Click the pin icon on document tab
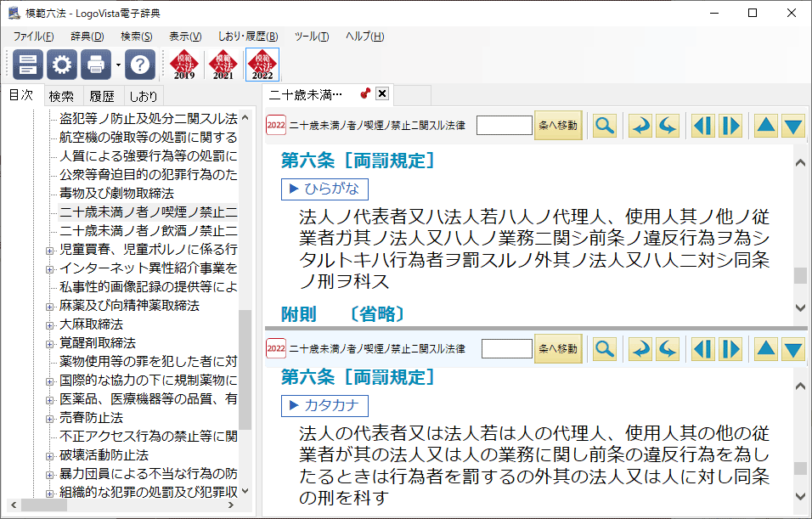812x519 pixels. point(365,93)
